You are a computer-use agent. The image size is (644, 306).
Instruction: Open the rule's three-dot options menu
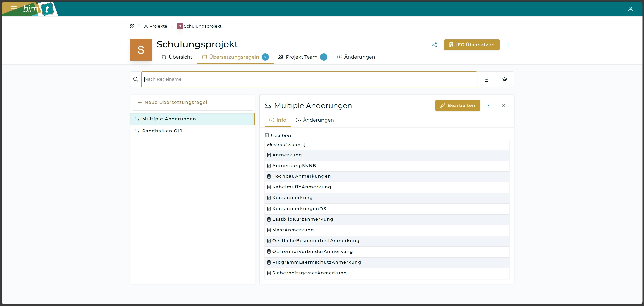[x=489, y=106]
